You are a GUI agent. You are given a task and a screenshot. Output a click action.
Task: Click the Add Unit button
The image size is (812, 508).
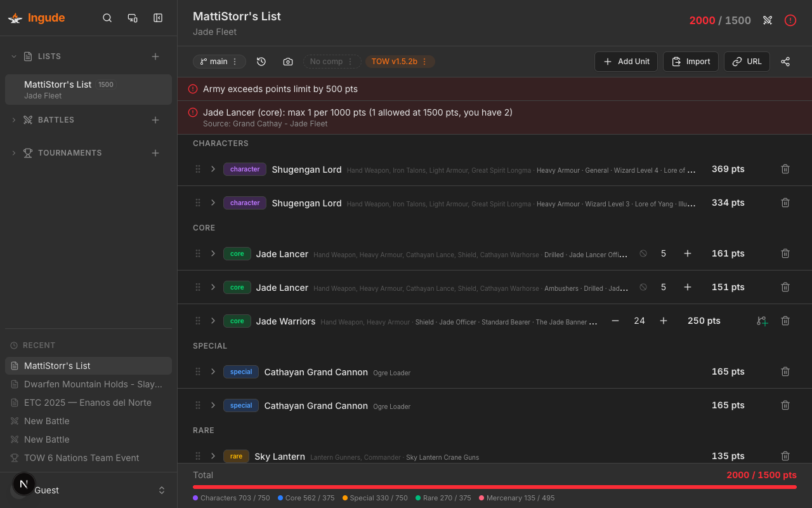pyautogui.click(x=626, y=62)
